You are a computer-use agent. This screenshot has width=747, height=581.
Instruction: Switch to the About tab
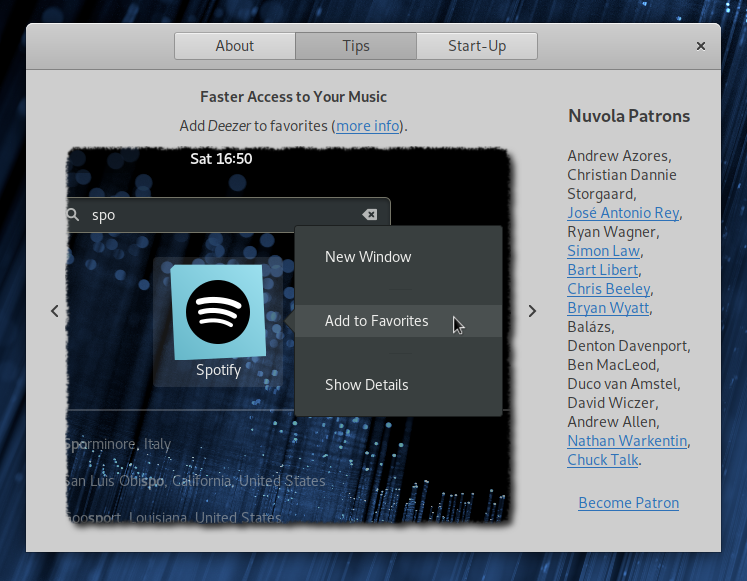point(234,46)
